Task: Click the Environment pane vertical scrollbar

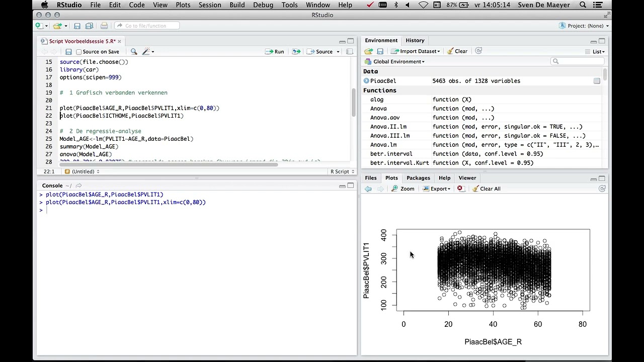Action: tap(605, 74)
